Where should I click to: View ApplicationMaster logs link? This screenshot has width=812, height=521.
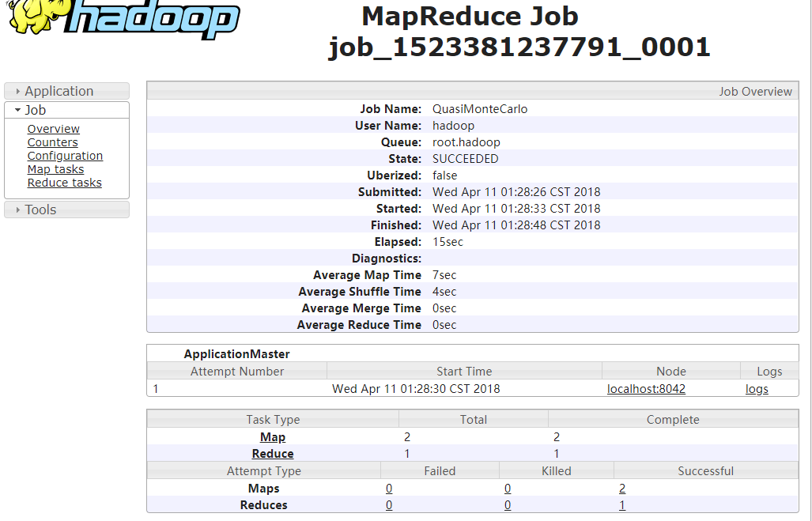point(757,389)
